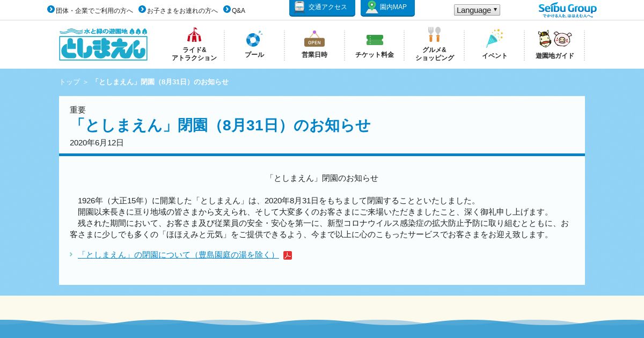Click the page heading 「としまえん」閉園（8月31日）のお知らせ
The width and height of the screenshot is (644, 338).
(x=220, y=125)
